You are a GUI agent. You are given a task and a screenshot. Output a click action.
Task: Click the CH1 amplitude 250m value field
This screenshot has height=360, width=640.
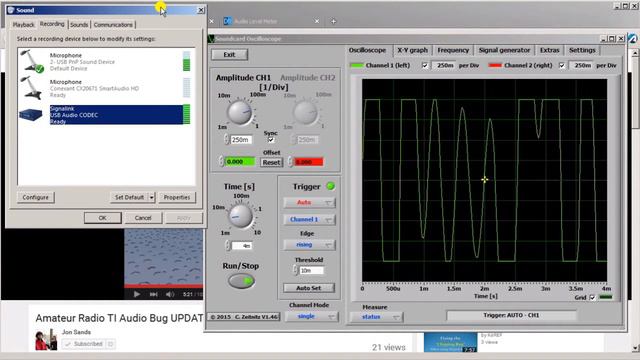[x=241, y=140]
